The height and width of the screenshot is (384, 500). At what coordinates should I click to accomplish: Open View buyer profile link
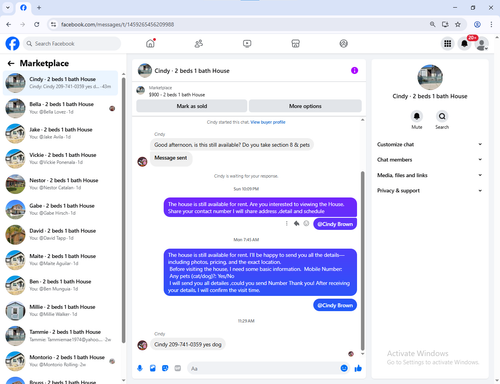(268, 122)
